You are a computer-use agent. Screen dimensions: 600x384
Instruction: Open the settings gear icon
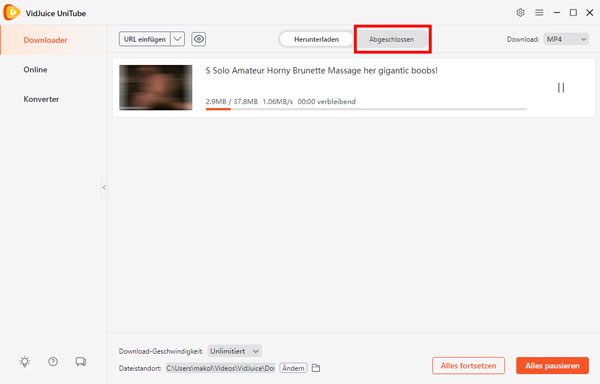[x=520, y=13]
